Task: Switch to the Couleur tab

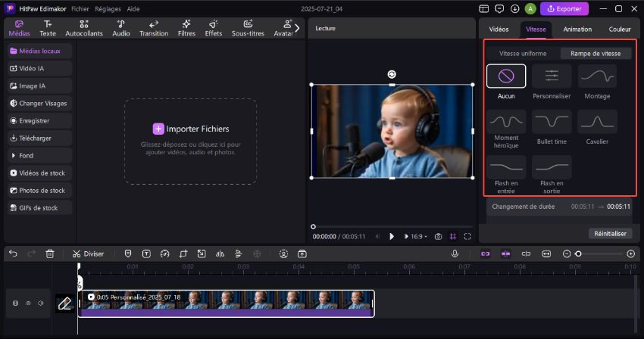Action: coord(619,30)
